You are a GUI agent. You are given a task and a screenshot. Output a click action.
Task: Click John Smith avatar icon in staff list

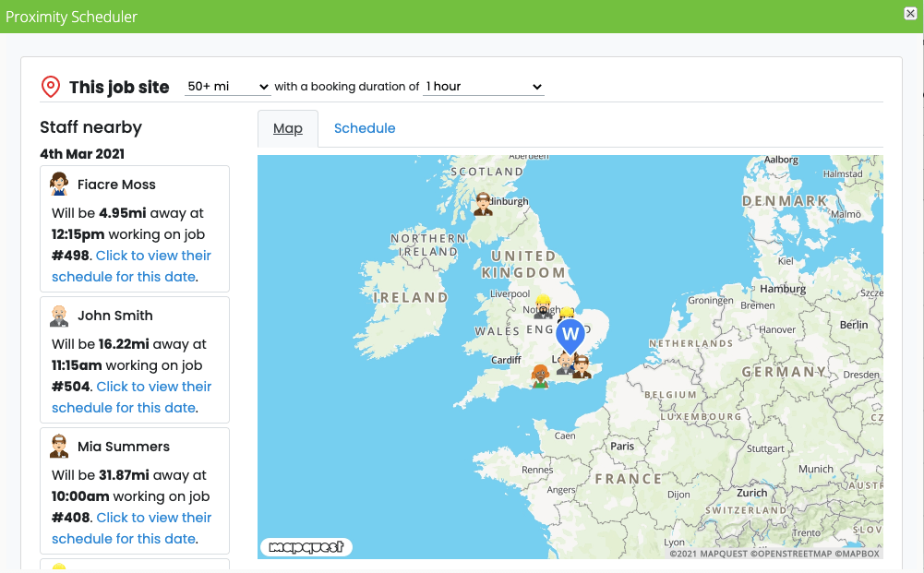[59, 316]
